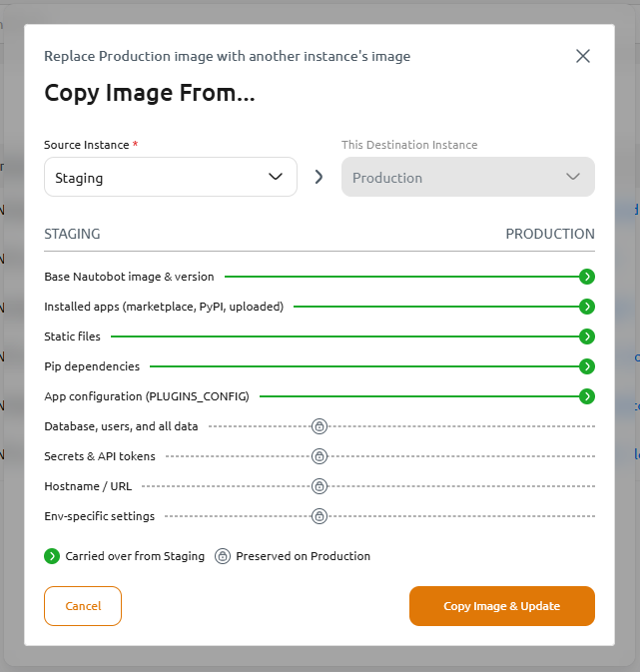
Task: Click lock icon on Env-specific settings row
Action: pos(320,517)
